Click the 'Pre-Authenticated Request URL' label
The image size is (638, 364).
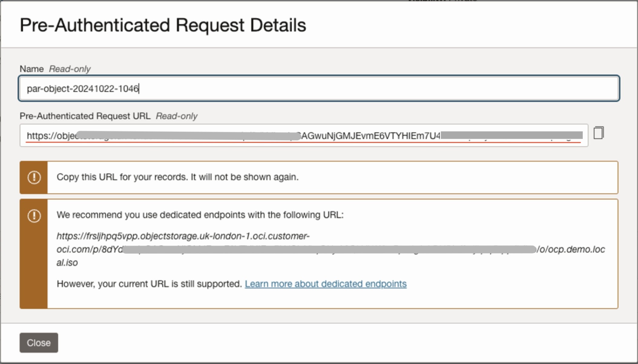[x=85, y=116]
